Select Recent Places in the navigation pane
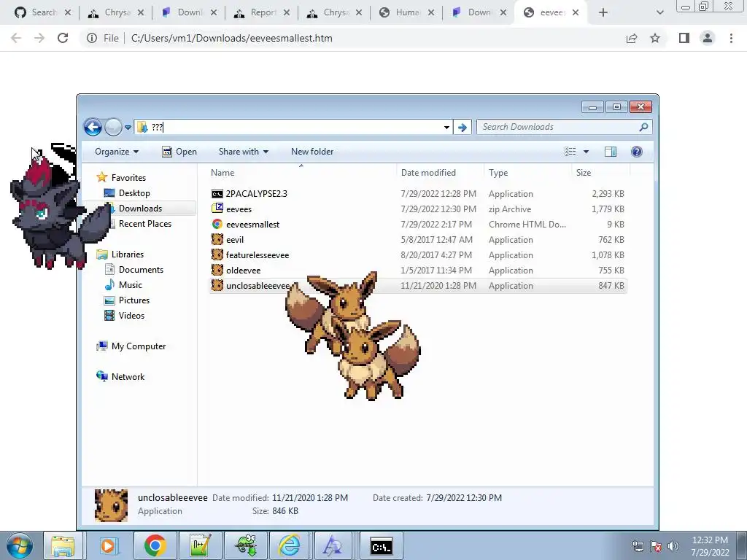Image resolution: width=747 pixels, height=560 pixels. click(x=145, y=223)
